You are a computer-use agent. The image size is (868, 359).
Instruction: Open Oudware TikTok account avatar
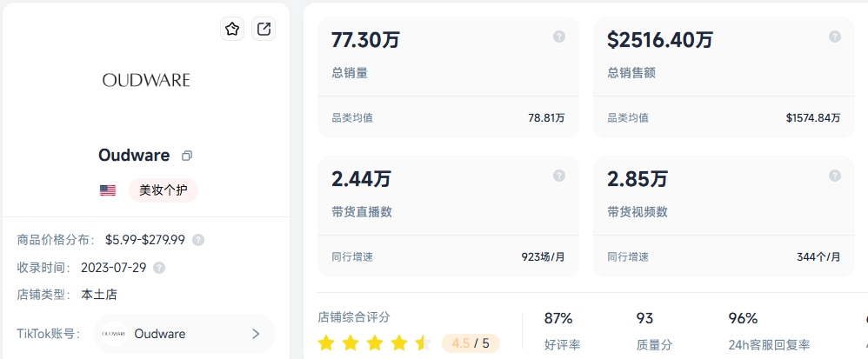click(113, 334)
